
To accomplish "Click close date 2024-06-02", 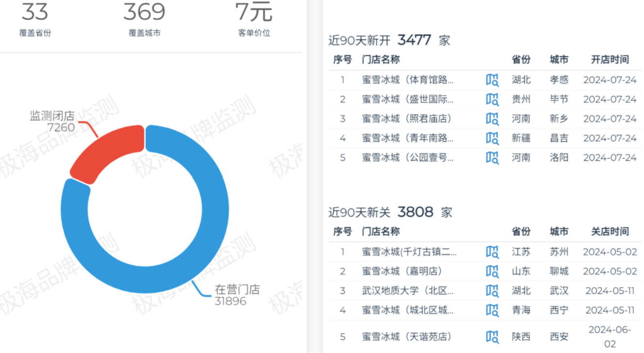I will coord(610,337).
